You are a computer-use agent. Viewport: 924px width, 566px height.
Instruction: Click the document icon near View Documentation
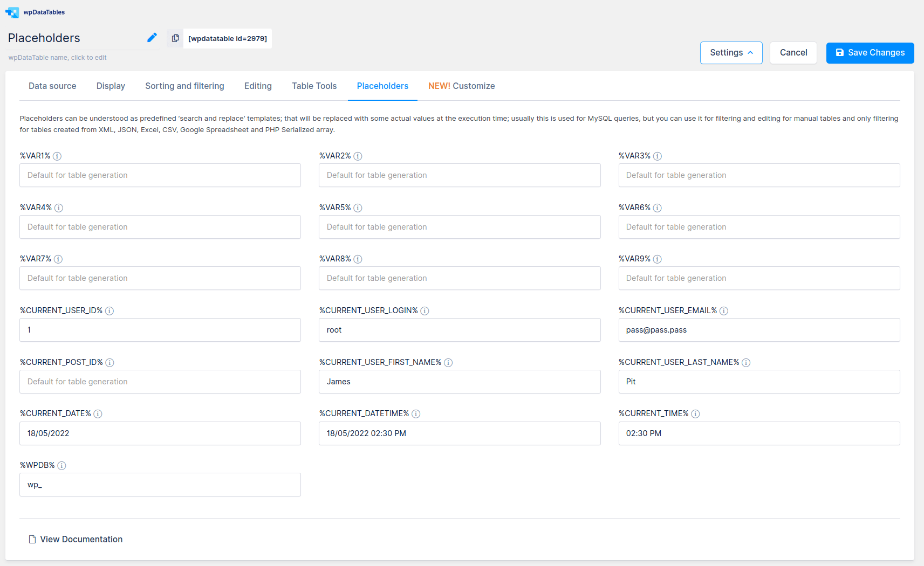pyautogui.click(x=31, y=539)
